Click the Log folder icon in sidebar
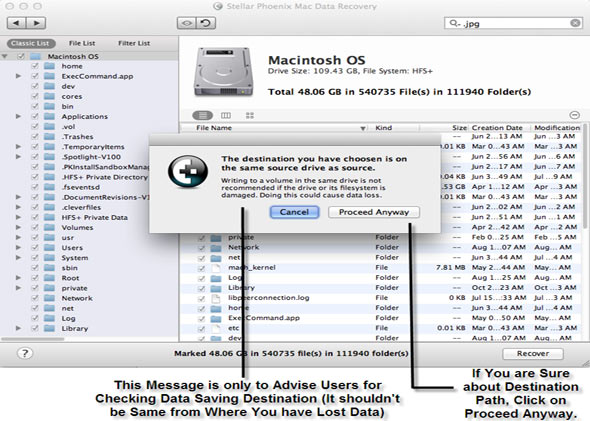 (x=49, y=318)
